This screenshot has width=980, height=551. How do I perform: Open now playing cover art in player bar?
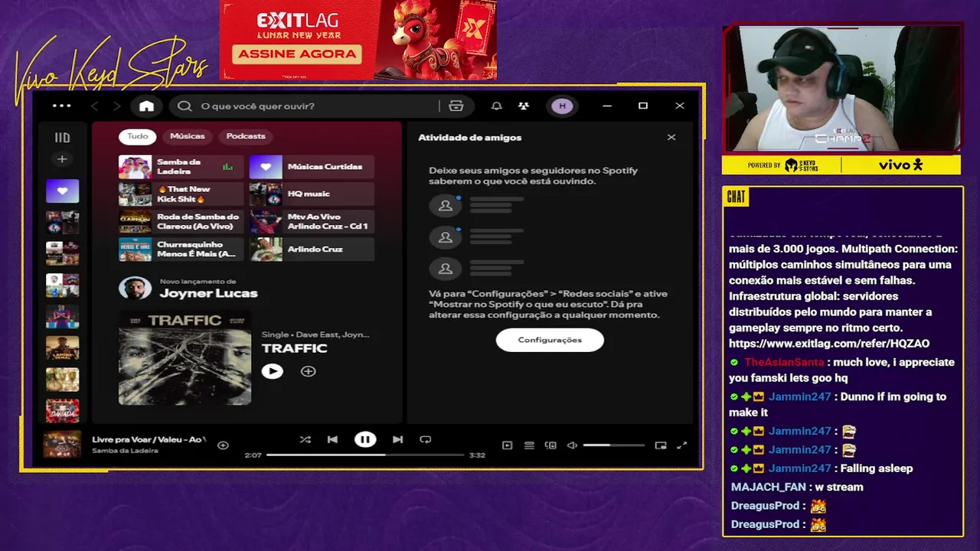62,445
